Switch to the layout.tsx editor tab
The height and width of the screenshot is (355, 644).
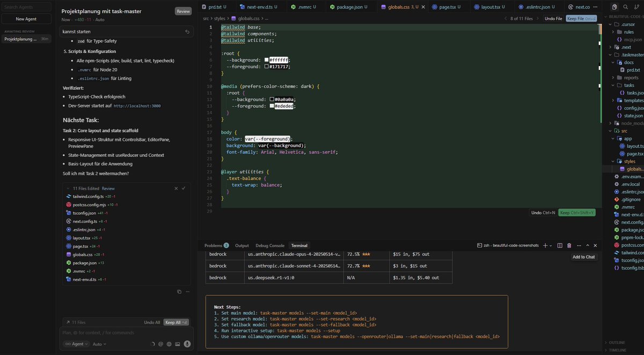click(491, 7)
